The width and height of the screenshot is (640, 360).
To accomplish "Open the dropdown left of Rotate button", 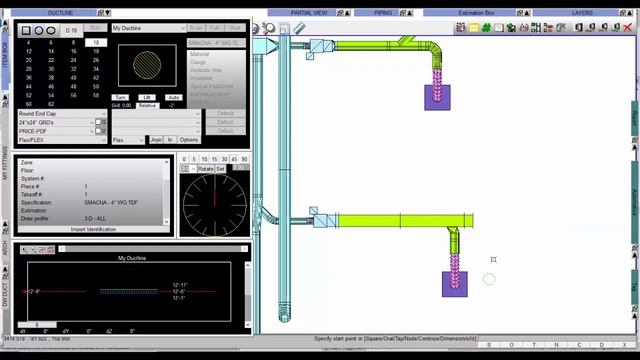I will pyautogui.click(x=189, y=169).
